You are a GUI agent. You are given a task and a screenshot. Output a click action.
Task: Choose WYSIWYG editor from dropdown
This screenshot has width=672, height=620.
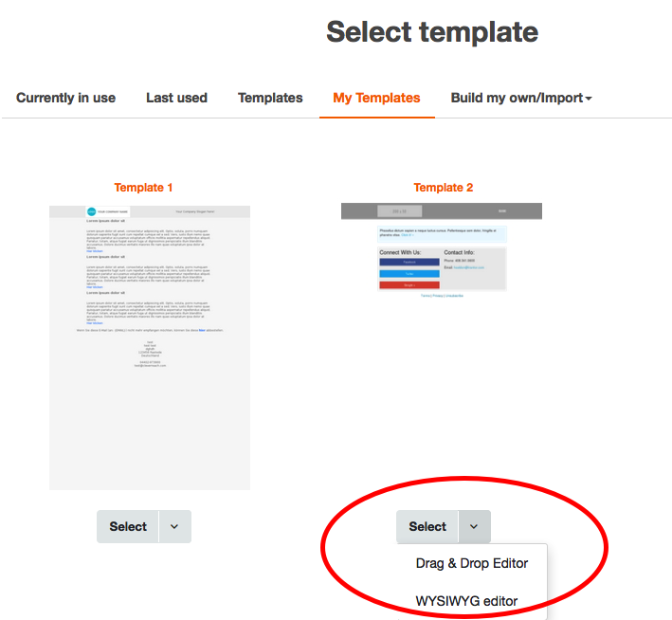(x=466, y=601)
